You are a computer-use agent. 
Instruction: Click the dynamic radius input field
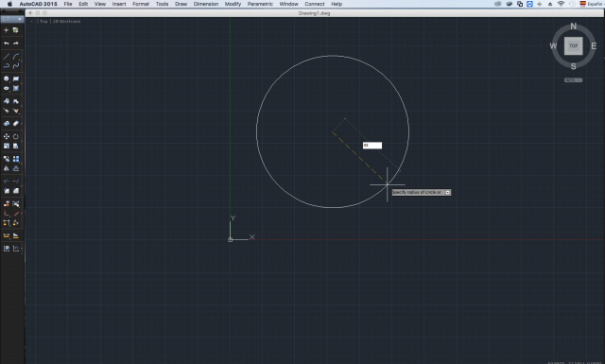(372, 146)
